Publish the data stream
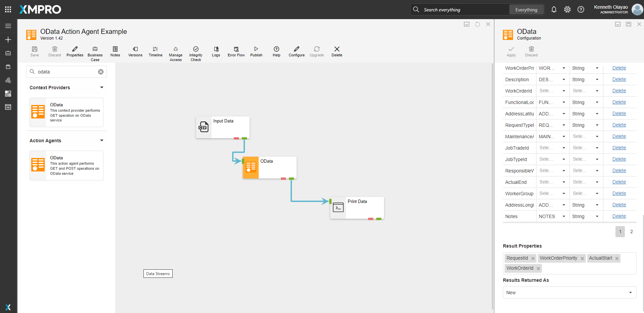Image resolution: width=644 pixels, height=313 pixels. [x=256, y=51]
